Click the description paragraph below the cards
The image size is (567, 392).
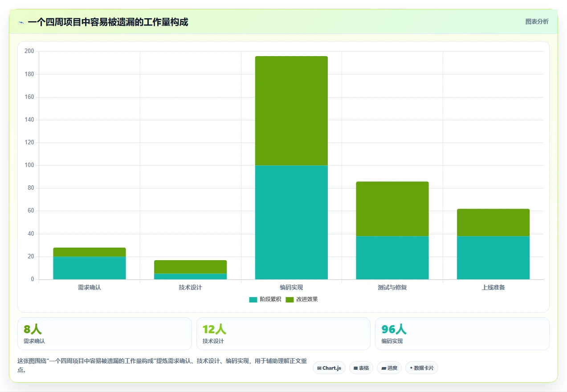pyautogui.click(x=162, y=365)
